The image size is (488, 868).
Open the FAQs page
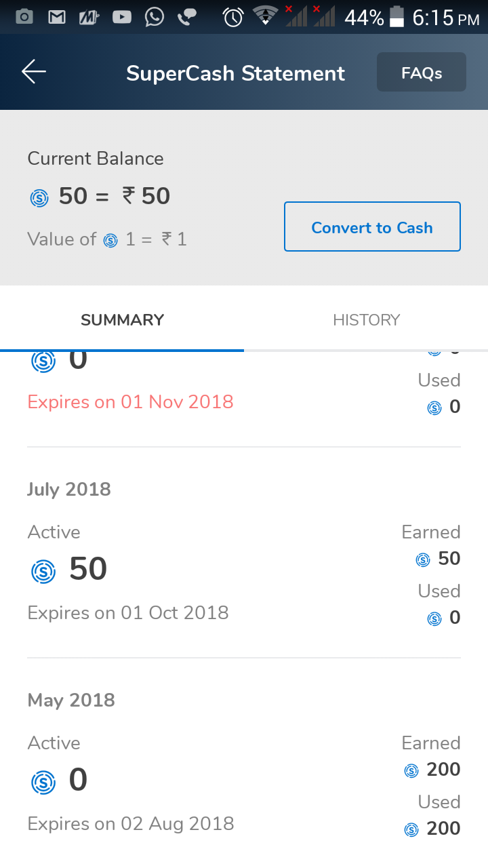click(x=421, y=73)
